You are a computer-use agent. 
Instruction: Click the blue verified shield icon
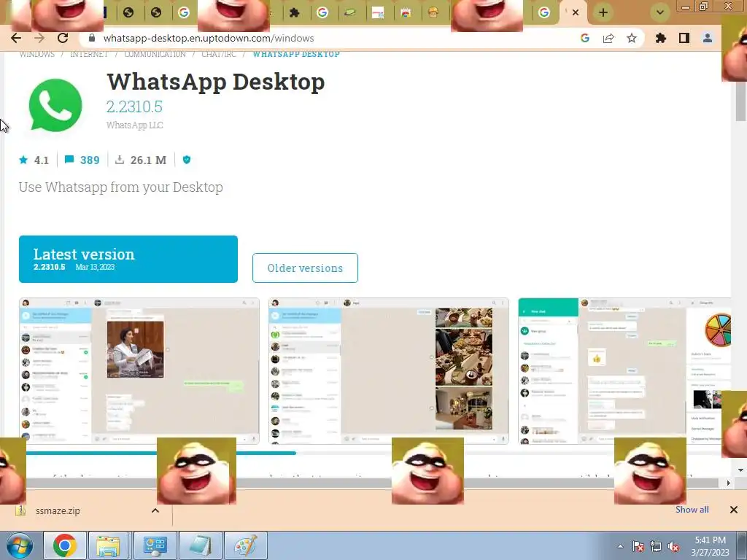coord(187,160)
